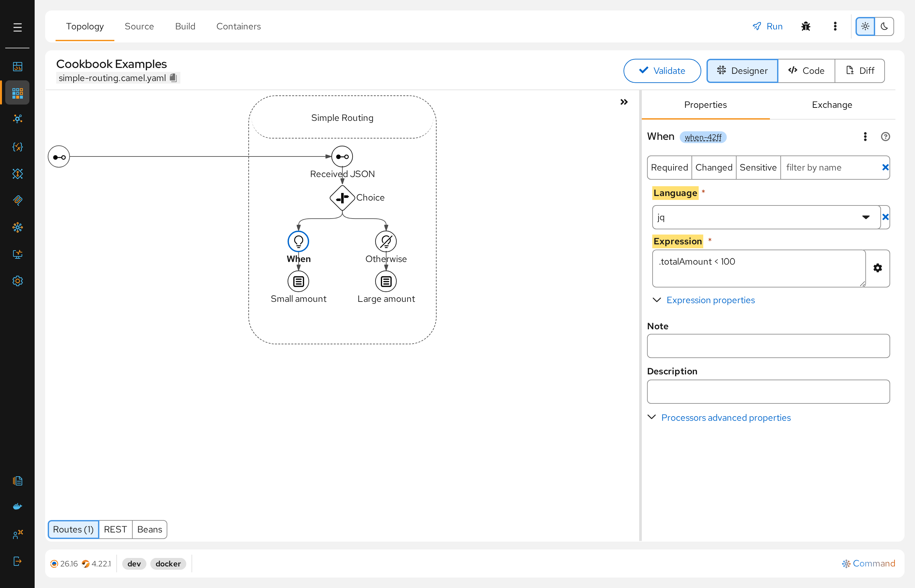Switch to light theme

[x=865, y=26]
